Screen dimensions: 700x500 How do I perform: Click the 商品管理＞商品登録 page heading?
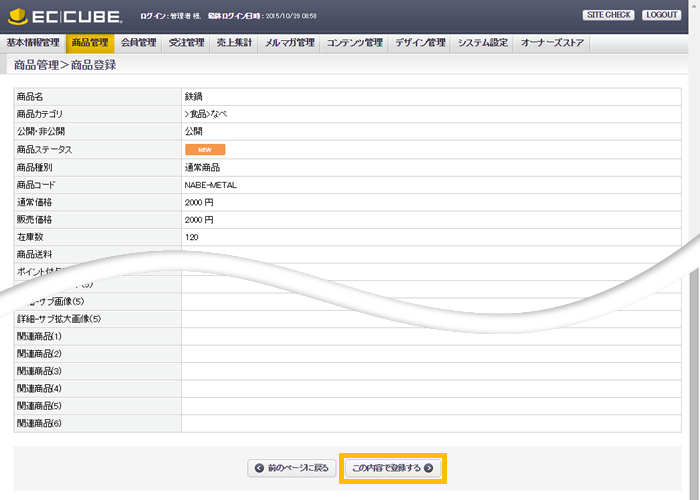(x=65, y=65)
